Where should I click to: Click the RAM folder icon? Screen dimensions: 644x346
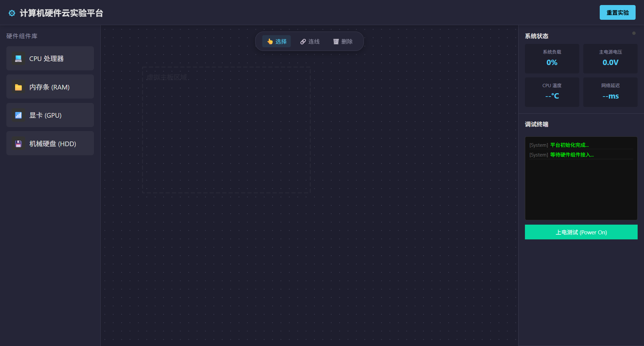click(x=18, y=87)
